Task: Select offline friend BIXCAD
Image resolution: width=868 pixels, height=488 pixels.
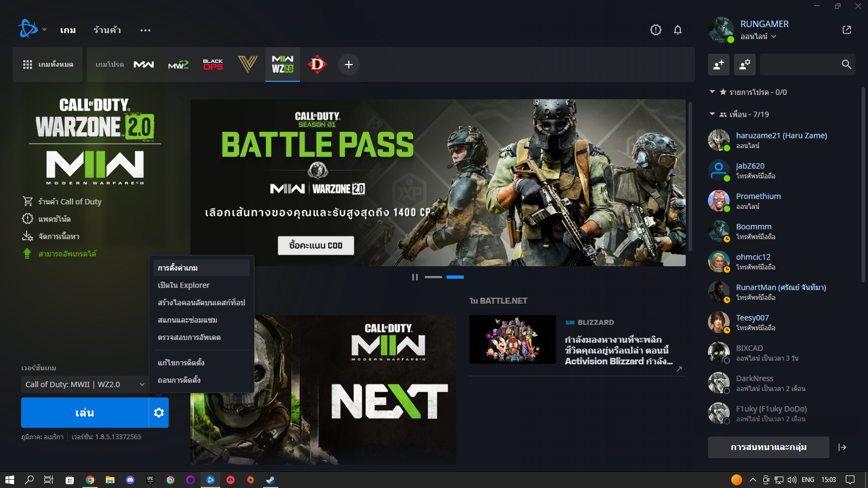Action: coord(781,352)
